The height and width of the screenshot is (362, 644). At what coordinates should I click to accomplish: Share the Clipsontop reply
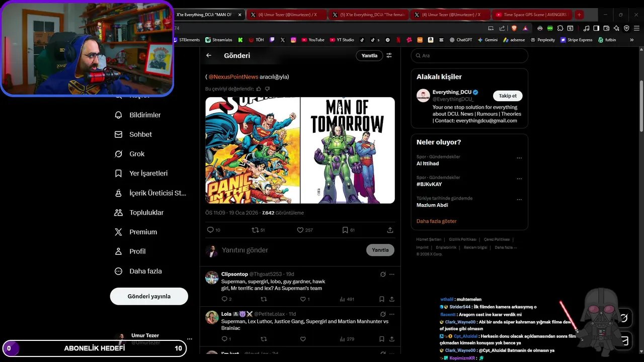coord(392,299)
